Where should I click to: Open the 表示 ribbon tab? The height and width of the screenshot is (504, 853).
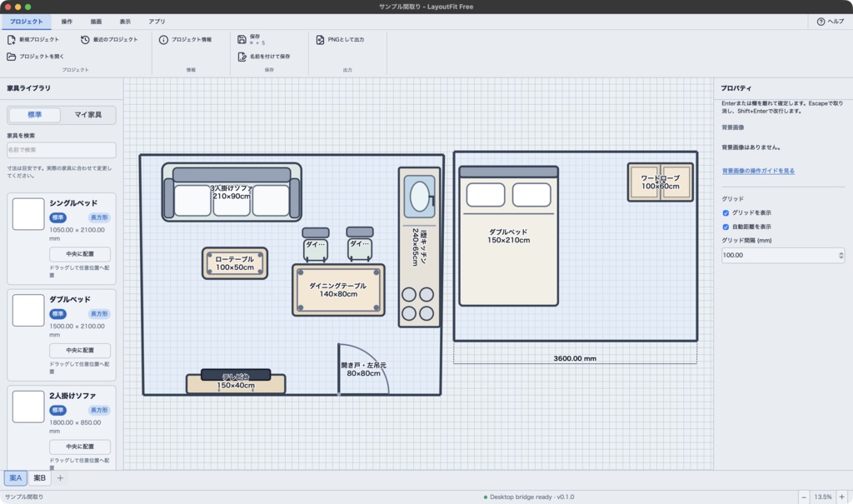pos(125,22)
